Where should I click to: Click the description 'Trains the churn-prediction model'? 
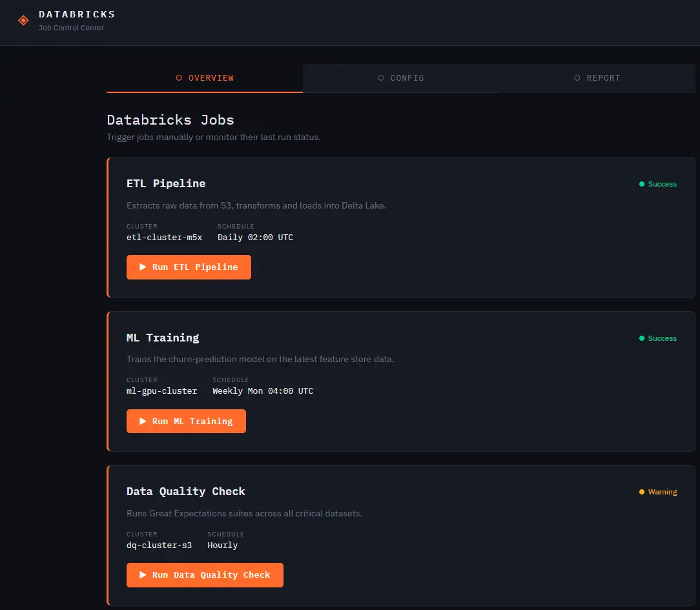click(260, 359)
